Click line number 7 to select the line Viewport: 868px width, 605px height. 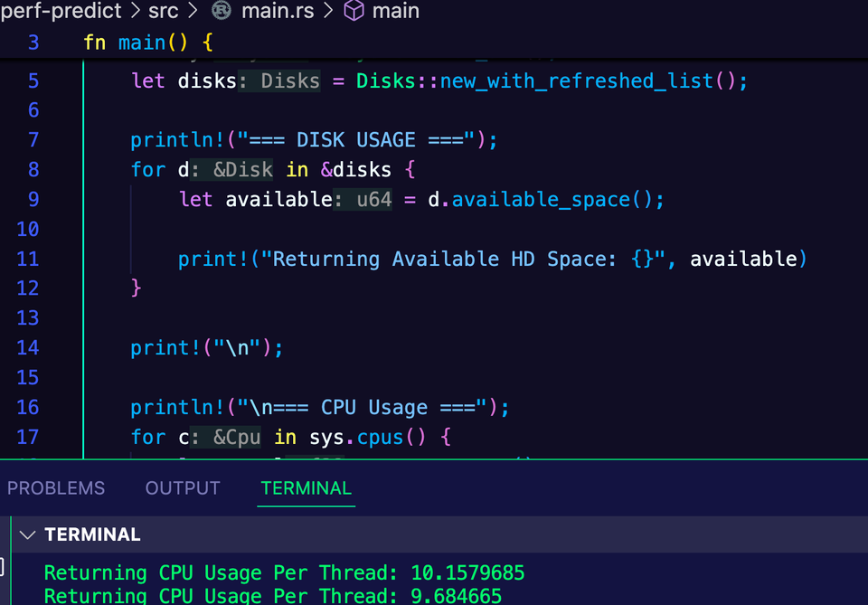coord(33,139)
